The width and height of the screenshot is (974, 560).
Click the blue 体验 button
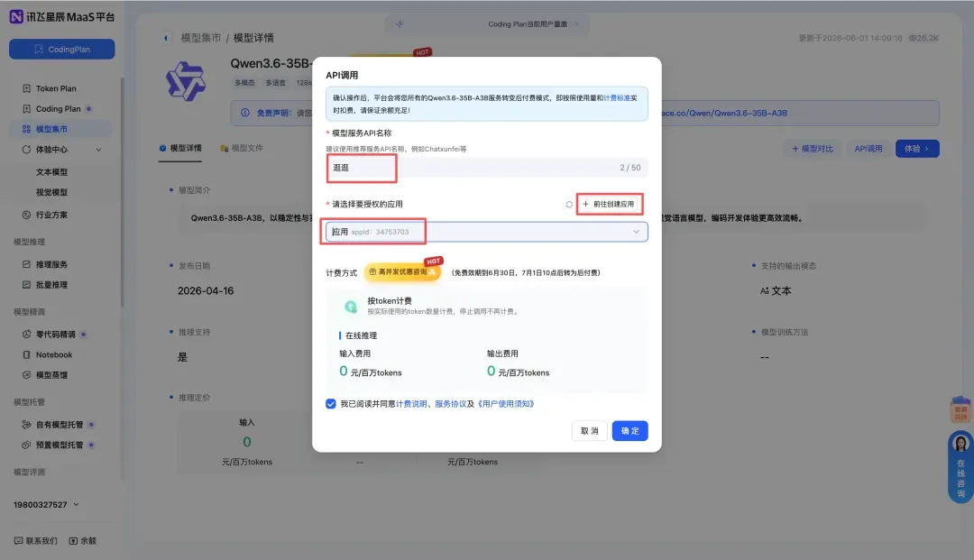pos(917,149)
